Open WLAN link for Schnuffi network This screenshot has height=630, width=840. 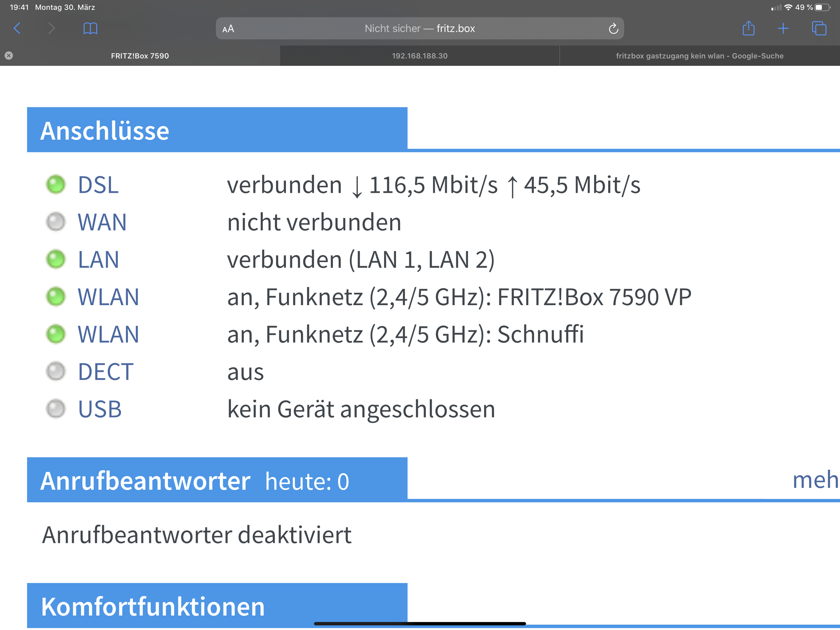tap(108, 334)
